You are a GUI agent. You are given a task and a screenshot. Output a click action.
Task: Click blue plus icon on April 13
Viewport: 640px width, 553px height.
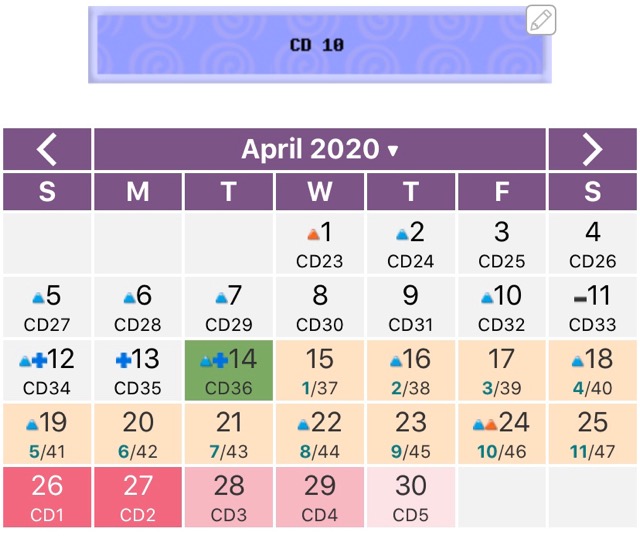click(x=123, y=361)
